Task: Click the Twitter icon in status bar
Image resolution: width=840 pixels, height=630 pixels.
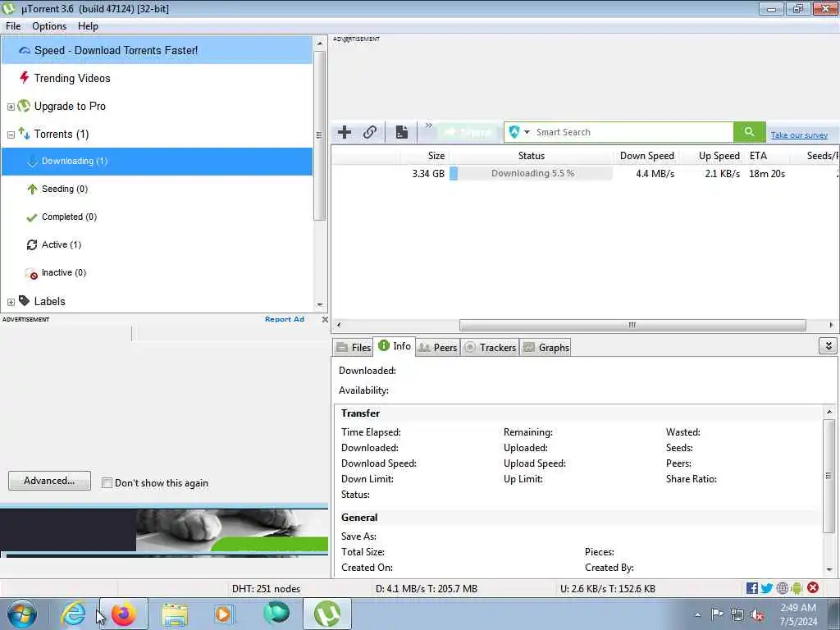Action: pyautogui.click(x=767, y=588)
